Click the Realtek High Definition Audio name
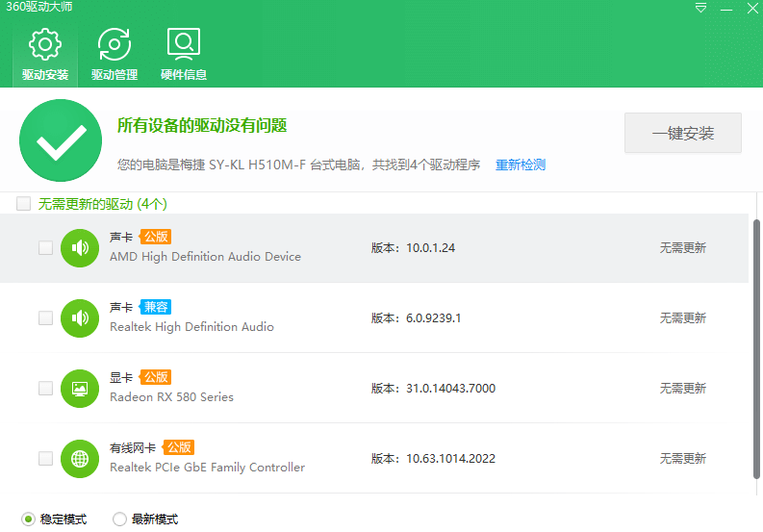The width and height of the screenshot is (763, 532). [191, 326]
